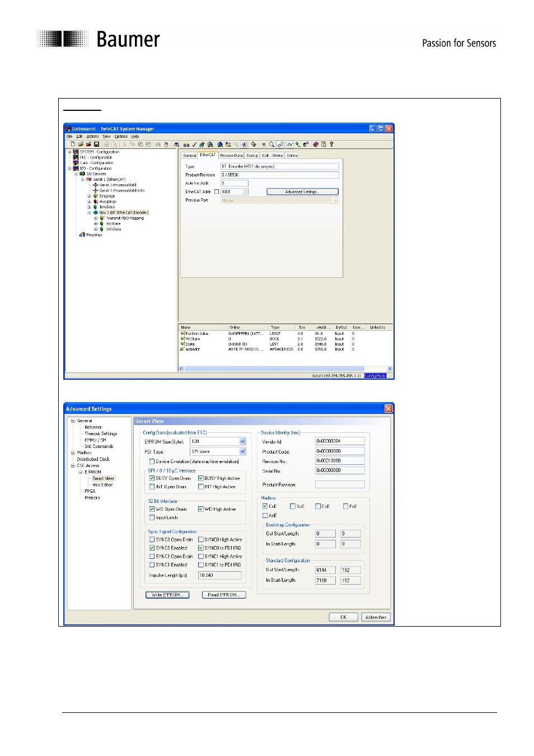The width and height of the screenshot is (534, 756).
Task: Switch to the Process Data tab
Action: coord(231,156)
